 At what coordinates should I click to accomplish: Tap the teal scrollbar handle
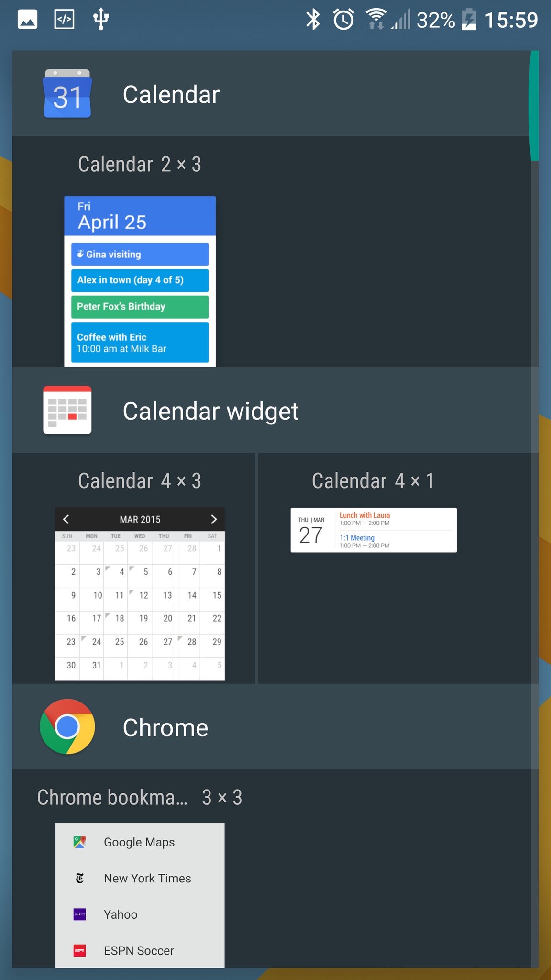pyautogui.click(x=534, y=105)
